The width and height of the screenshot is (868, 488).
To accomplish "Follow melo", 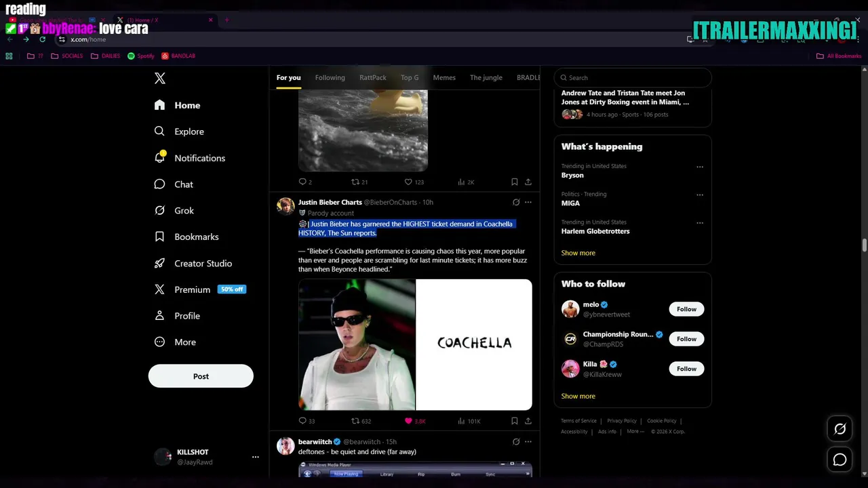I will tap(686, 309).
